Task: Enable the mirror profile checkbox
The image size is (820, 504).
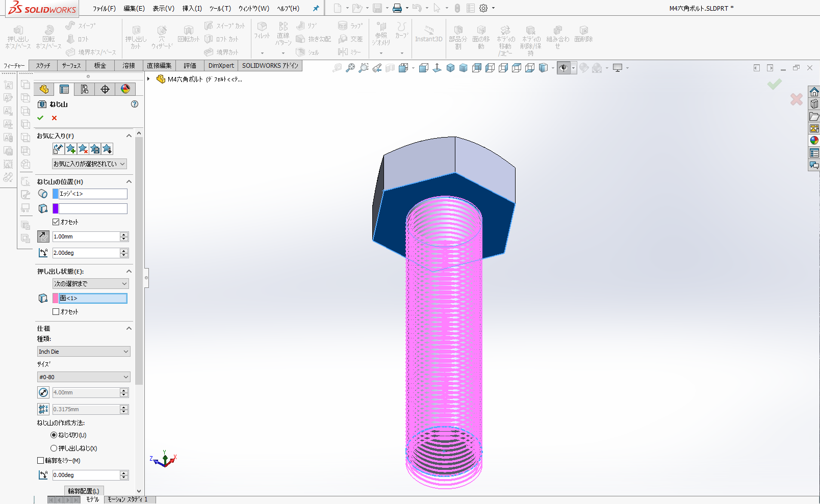Action: [41, 461]
